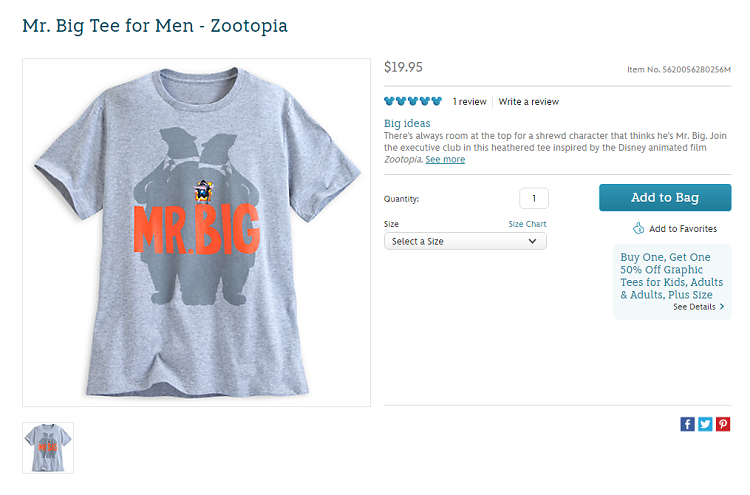Open the Select a Size dropdown
This screenshot has height=495, width=750.
point(465,241)
